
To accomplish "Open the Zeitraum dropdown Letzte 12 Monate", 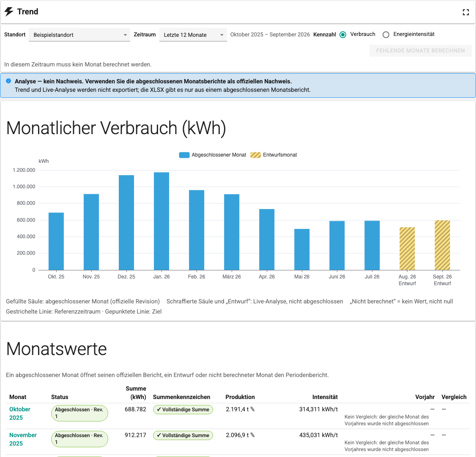I will [x=193, y=35].
